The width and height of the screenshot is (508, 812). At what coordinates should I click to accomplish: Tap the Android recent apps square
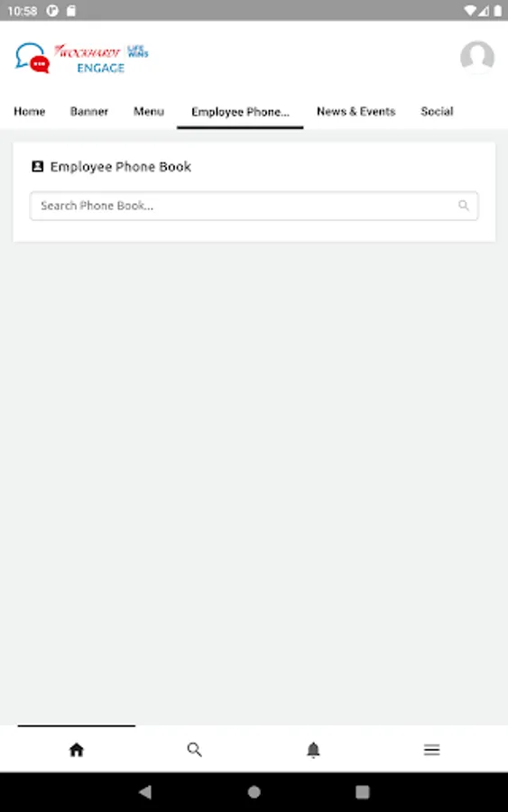(x=363, y=792)
